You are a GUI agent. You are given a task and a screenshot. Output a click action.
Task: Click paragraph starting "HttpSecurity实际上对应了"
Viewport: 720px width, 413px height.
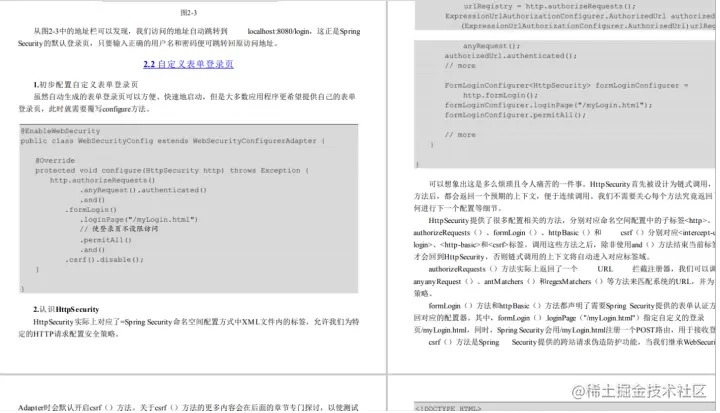tap(189, 328)
